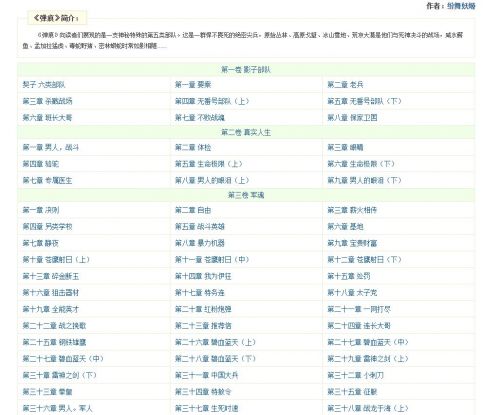This screenshot has height=415, width=500.
Task: Open 第六章 墓地 chapter
Action: point(345,227)
